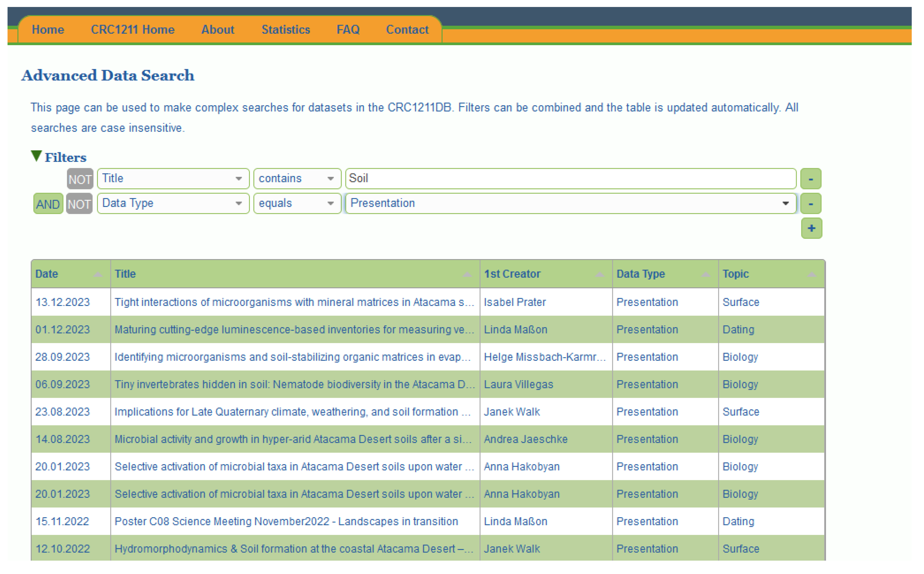Collapse the Filters section triangle
Viewport: 924px width, 574px height.
[36, 156]
